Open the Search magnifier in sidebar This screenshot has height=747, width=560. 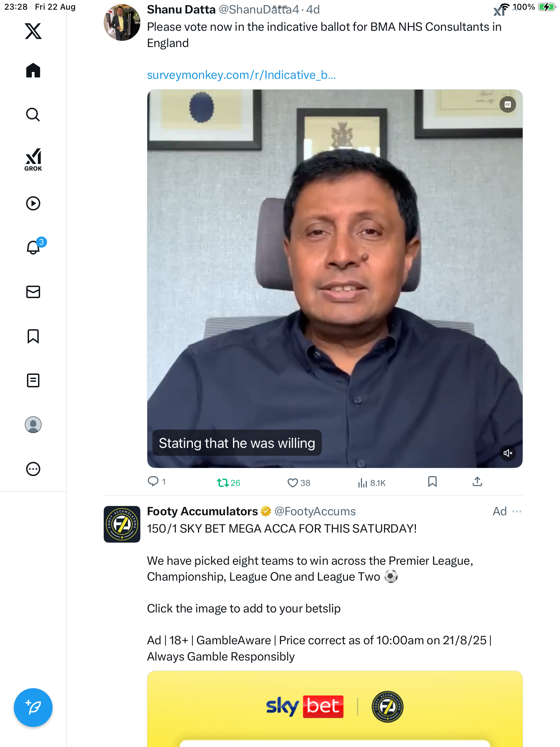tap(33, 115)
